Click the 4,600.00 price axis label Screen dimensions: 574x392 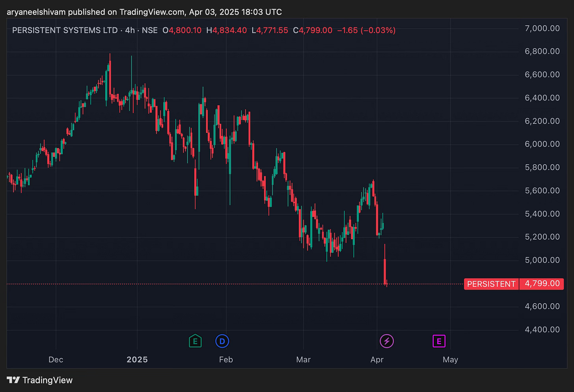(x=542, y=306)
